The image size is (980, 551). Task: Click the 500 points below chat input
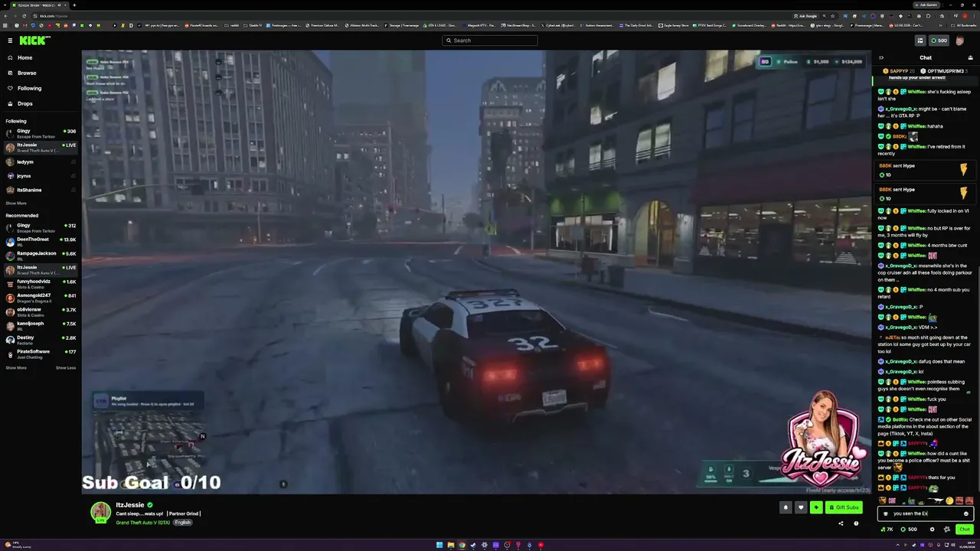pos(910,529)
